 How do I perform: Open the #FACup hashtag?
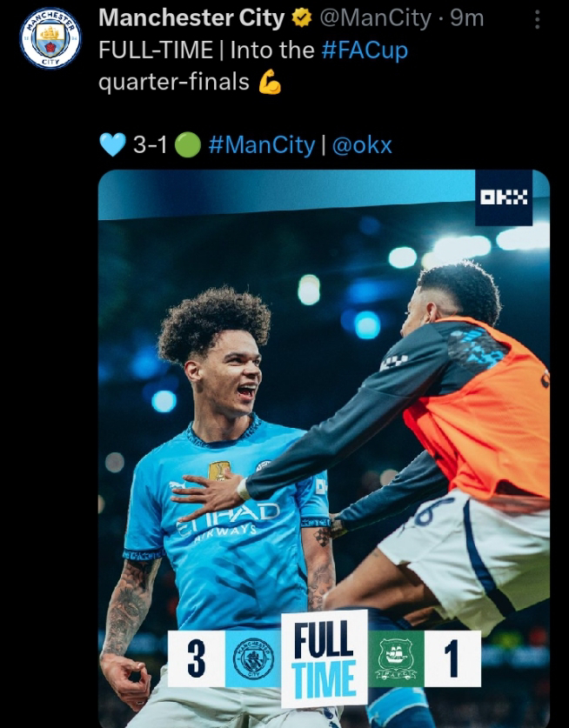point(365,50)
